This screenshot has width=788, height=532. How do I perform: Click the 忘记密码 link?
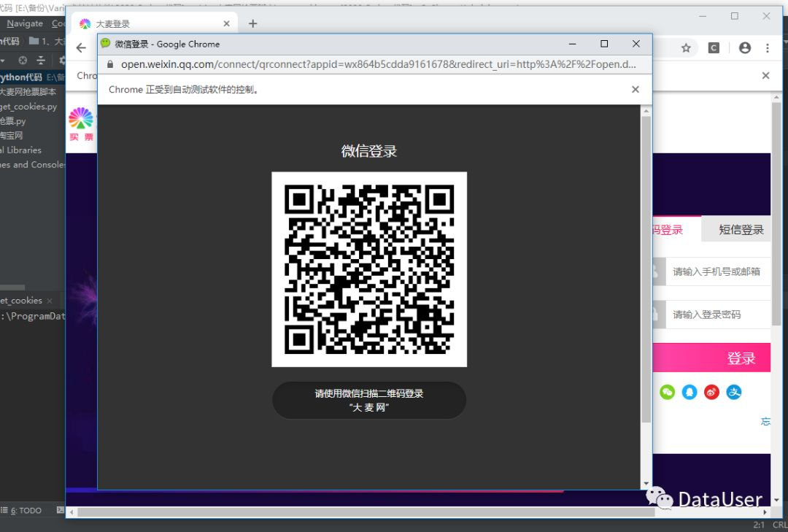coord(765,421)
